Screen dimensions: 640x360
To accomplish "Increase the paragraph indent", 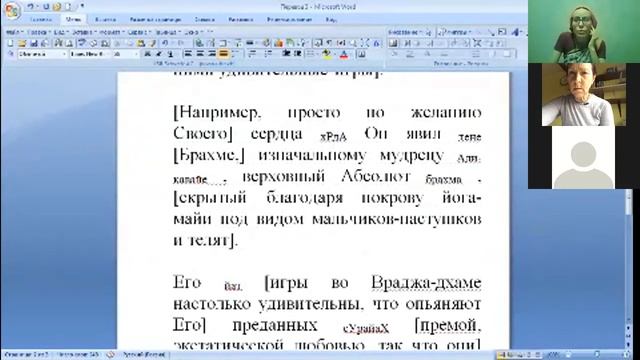I will [x=298, y=54].
